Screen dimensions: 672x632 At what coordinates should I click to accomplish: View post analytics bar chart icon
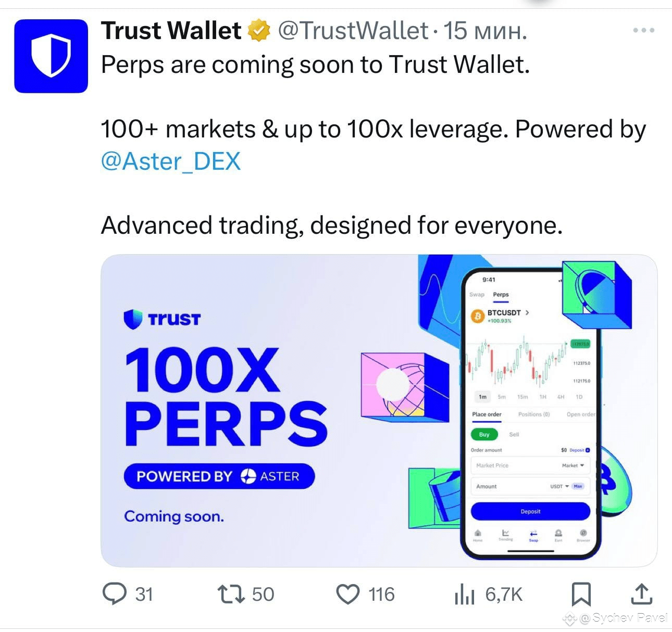pos(464,594)
